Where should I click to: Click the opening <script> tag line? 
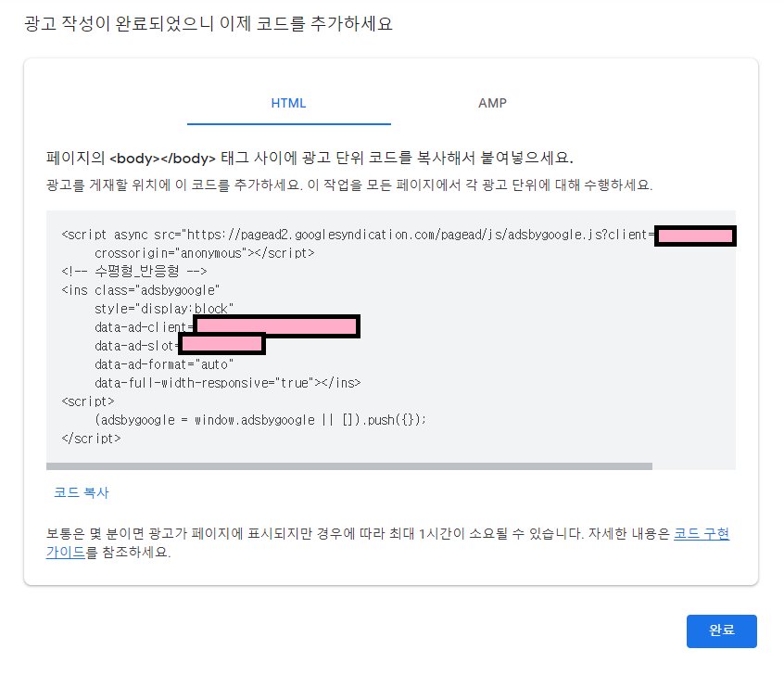88,401
